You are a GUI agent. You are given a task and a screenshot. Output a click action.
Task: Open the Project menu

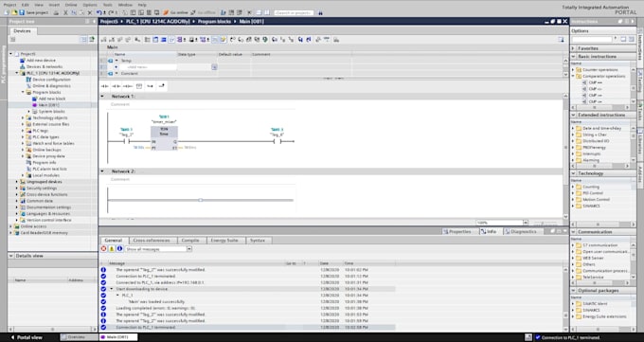9,5
